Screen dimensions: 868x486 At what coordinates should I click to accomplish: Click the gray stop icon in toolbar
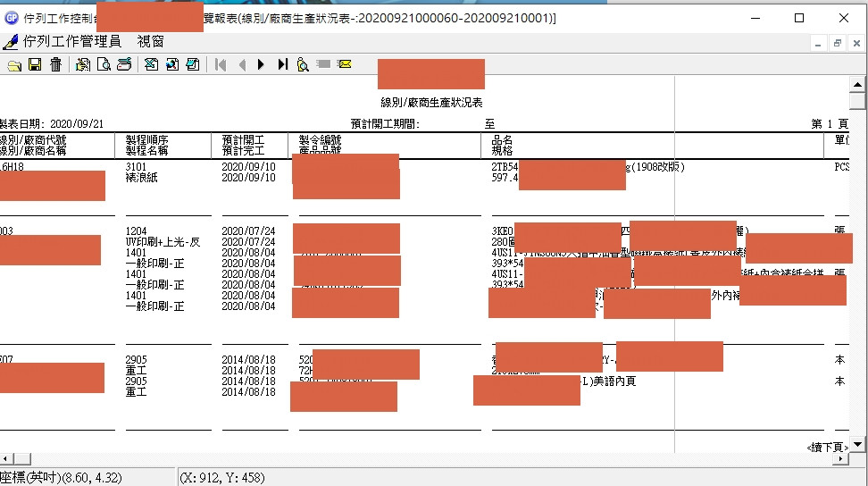(x=323, y=64)
